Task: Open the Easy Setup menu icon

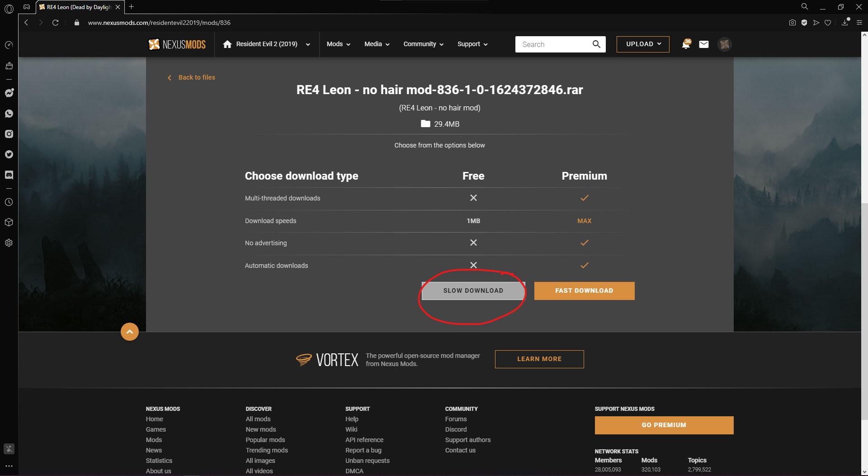Action: click(859, 23)
